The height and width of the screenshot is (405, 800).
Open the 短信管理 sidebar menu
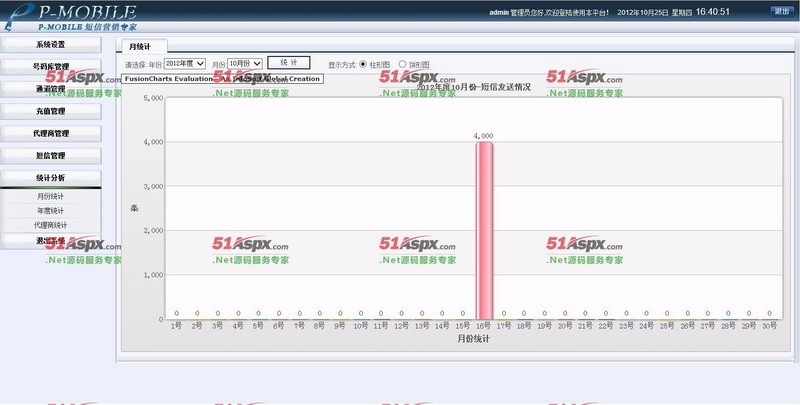[50, 155]
